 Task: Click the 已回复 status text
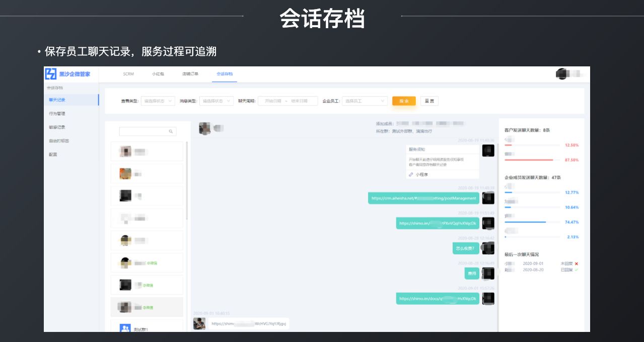pyautogui.click(x=566, y=270)
